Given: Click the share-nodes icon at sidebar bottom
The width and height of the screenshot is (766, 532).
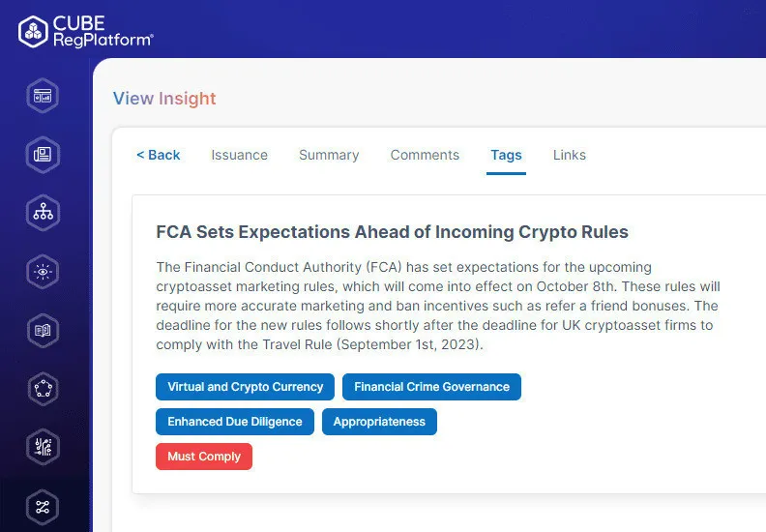Looking at the screenshot, I should click(43, 507).
